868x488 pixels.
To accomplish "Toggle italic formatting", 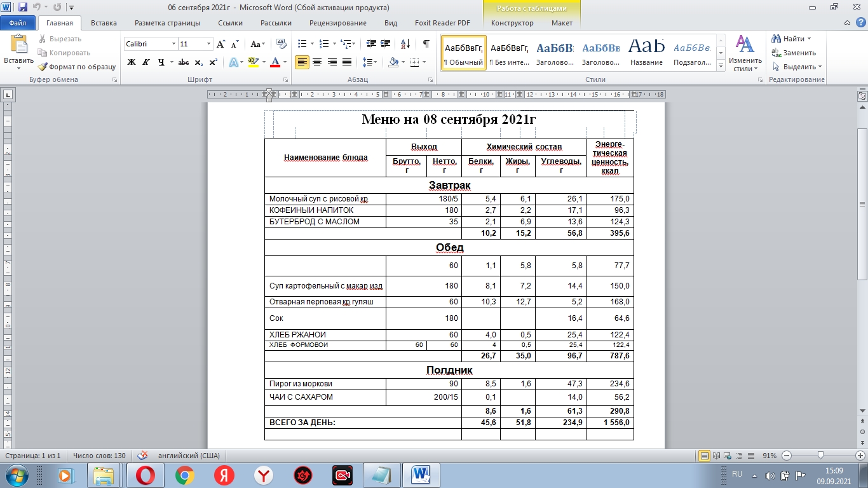I will point(146,62).
